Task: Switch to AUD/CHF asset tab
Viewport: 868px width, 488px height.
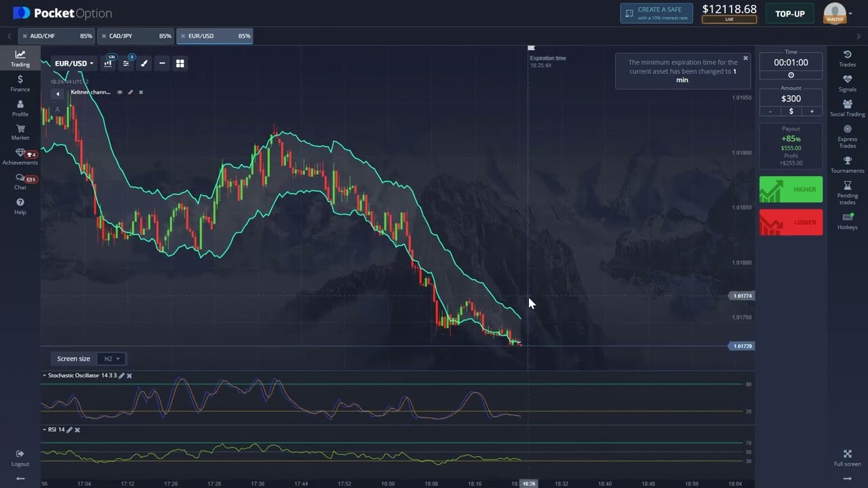Action: (57, 36)
